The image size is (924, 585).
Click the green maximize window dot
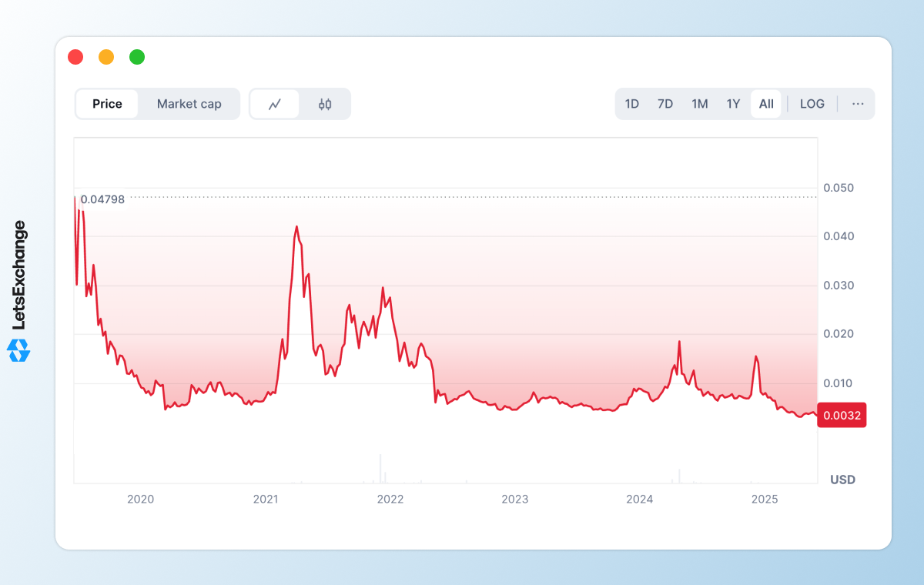(137, 57)
